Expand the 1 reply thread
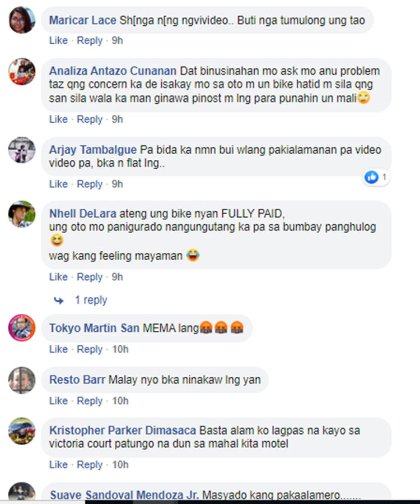 tap(91, 300)
